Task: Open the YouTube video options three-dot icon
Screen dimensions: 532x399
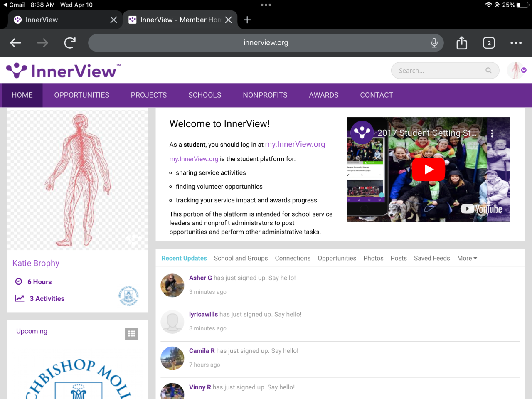Action: pyautogui.click(x=492, y=133)
